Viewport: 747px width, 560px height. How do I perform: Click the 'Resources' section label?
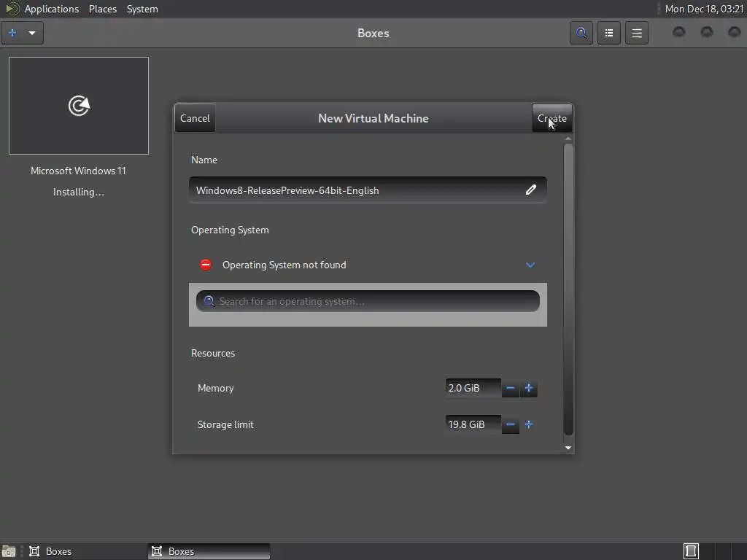click(x=213, y=353)
